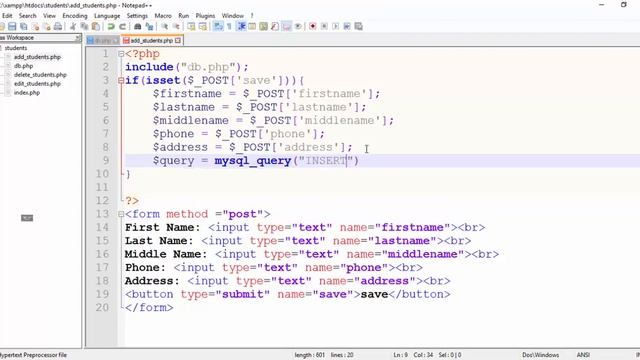
Task: Open the Window menu
Action: [x=233, y=16]
